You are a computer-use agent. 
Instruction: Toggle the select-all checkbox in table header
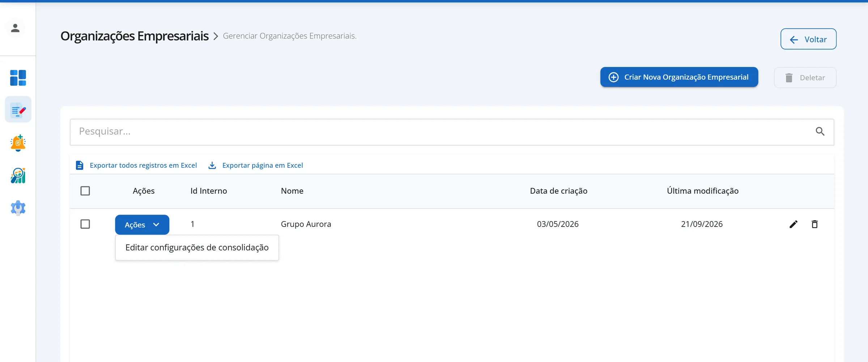85,191
